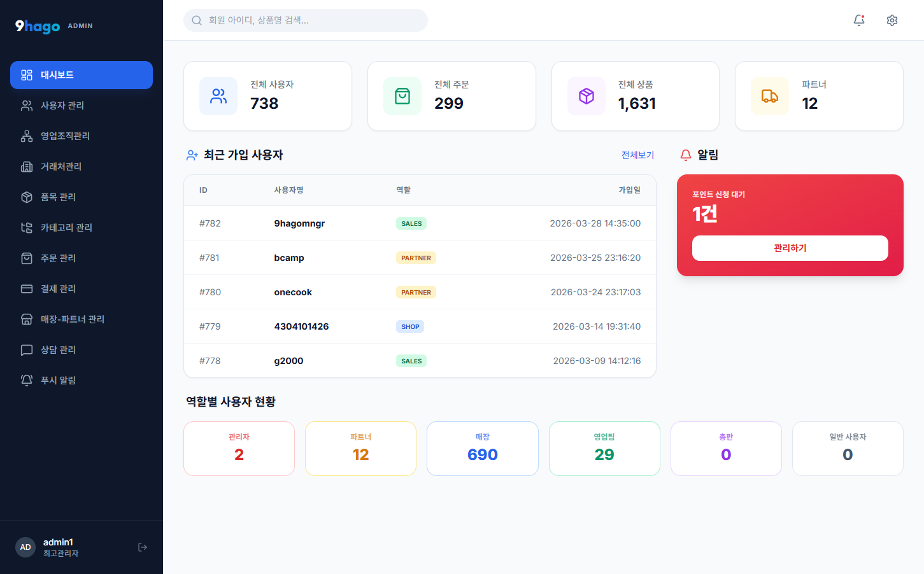The width and height of the screenshot is (924, 574).
Task: Click the notification bell icon top right
Action: 858,20
